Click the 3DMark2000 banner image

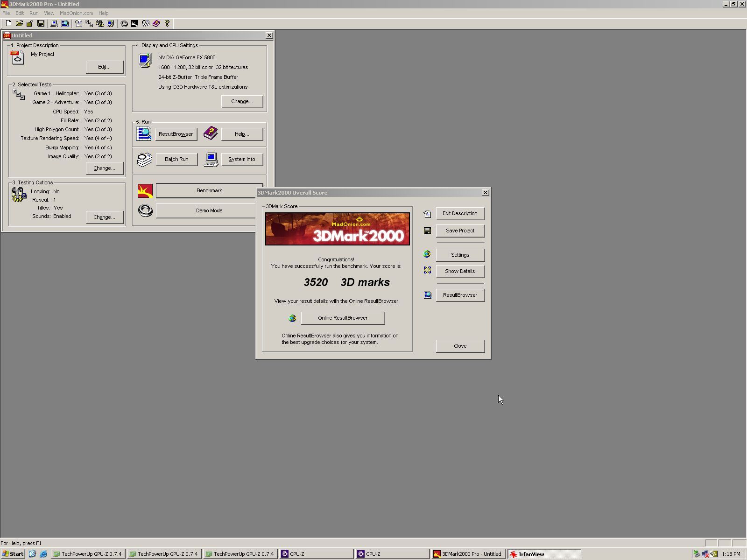click(x=338, y=229)
